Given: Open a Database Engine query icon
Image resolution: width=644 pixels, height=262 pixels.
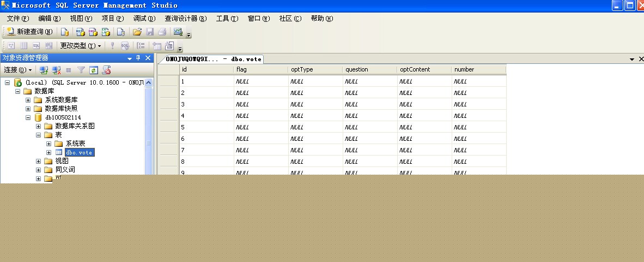Looking at the screenshot, I should tap(65, 32).
